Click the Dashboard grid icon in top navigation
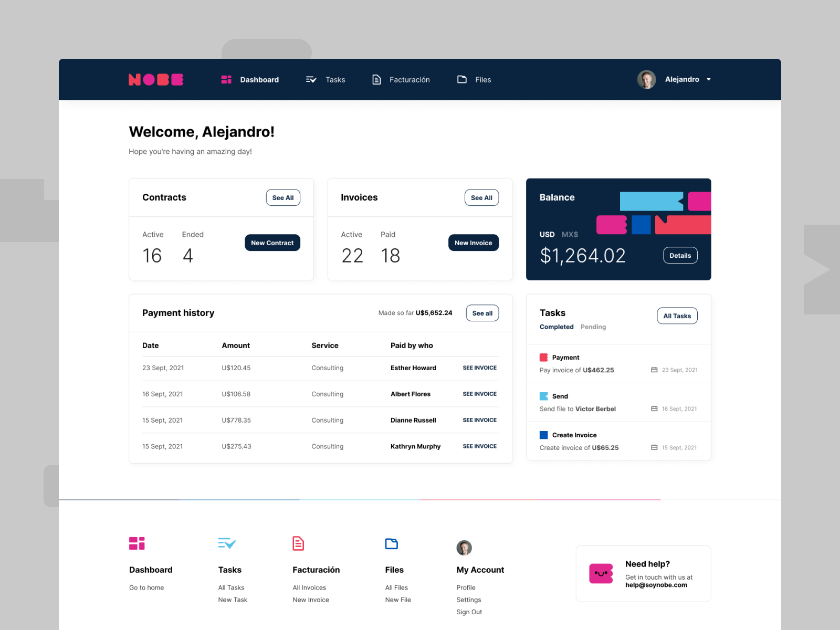Screen dimensions: 840x630 coord(226,79)
